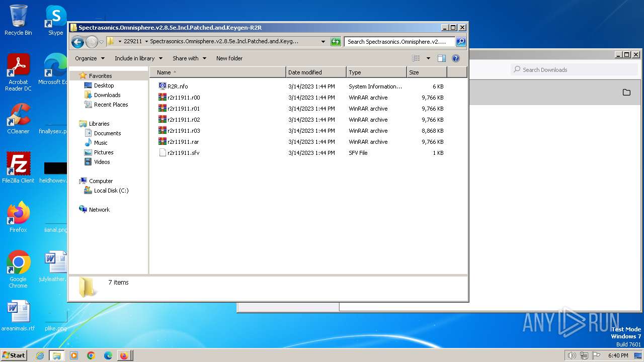The image size is (644, 362).
Task: Open the Videos library
Action: pos(102,162)
